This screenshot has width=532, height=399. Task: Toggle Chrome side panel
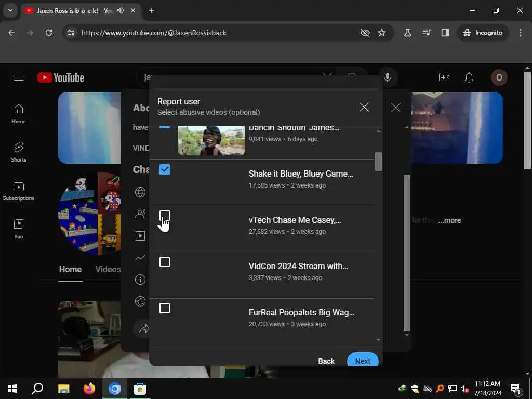click(x=445, y=33)
